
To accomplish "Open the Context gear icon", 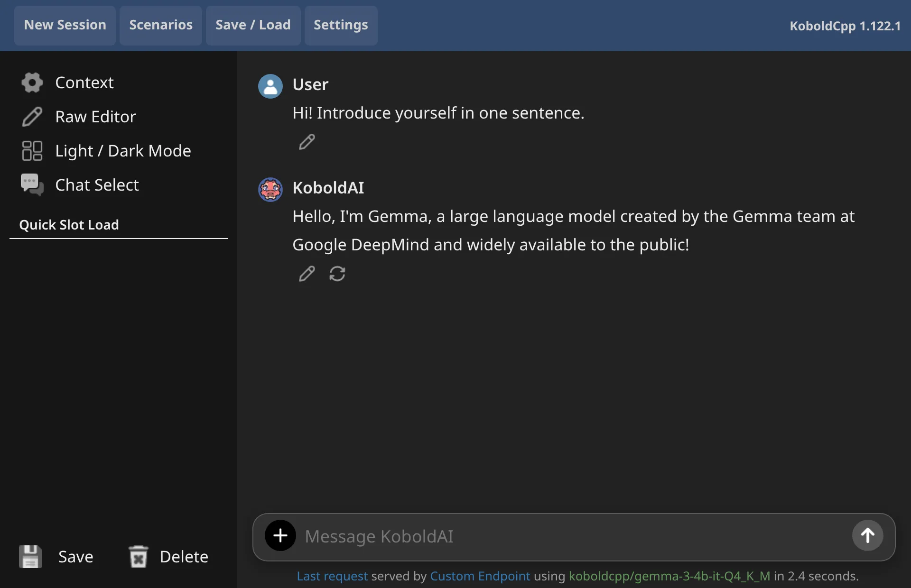I will click(x=32, y=83).
